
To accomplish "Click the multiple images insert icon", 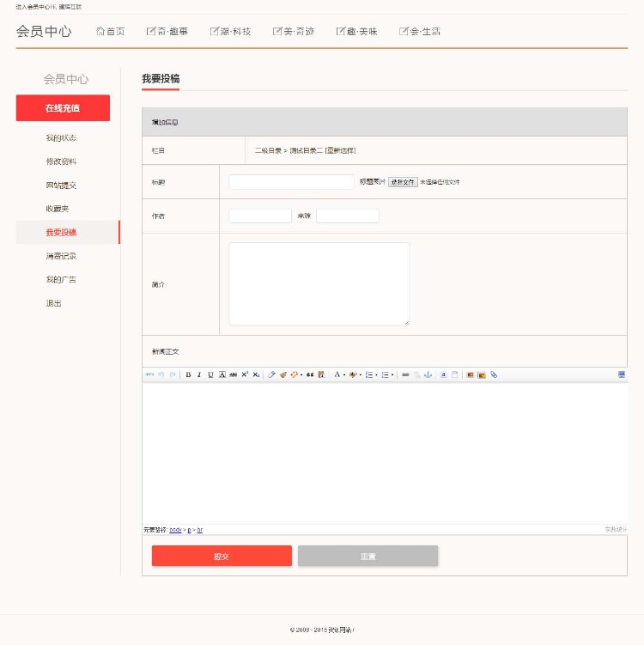I will (x=482, y=374).
